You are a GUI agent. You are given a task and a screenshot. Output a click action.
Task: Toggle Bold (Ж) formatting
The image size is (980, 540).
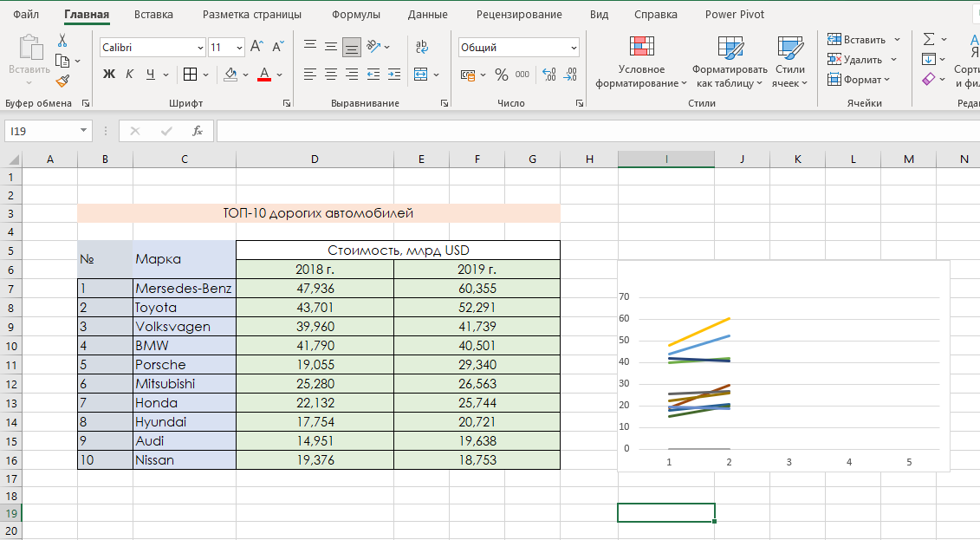tap(109, 75)
